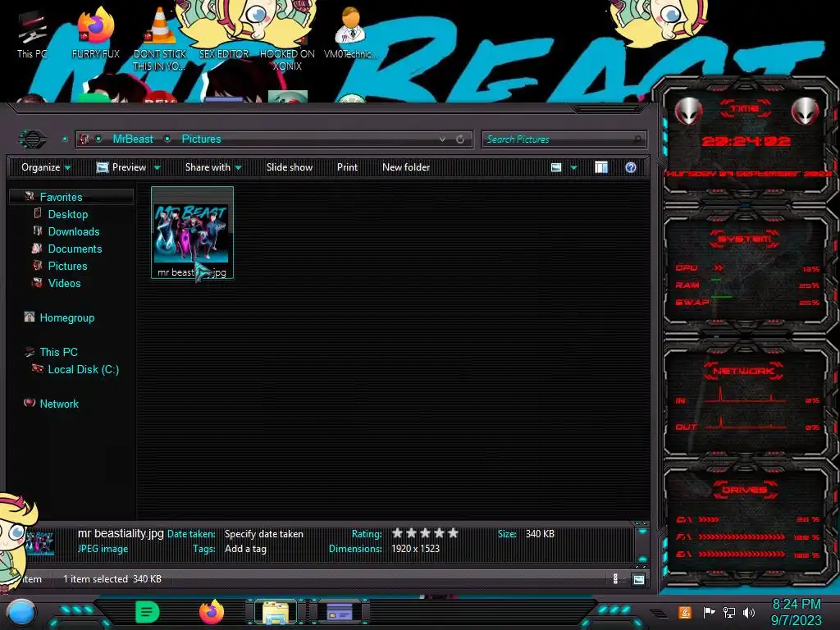Open Firefox from the taskbar

pos(212,612)
